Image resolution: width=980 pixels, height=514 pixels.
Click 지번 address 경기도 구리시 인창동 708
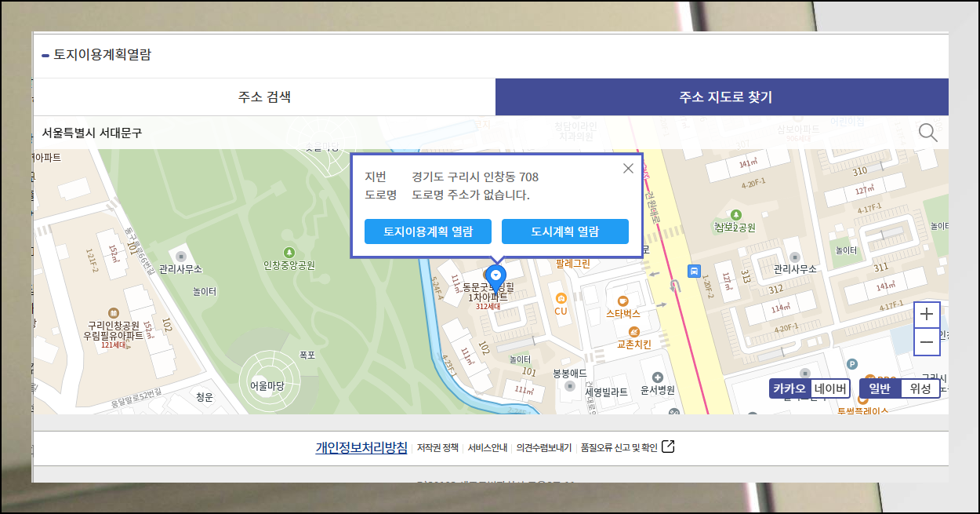pos(475,177)
